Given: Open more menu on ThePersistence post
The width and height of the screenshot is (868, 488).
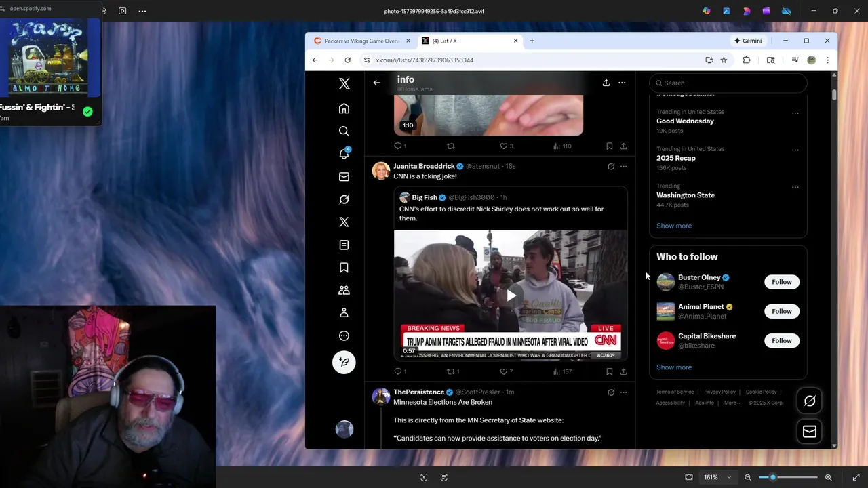Looking at the screenshot, I should 623,392.
